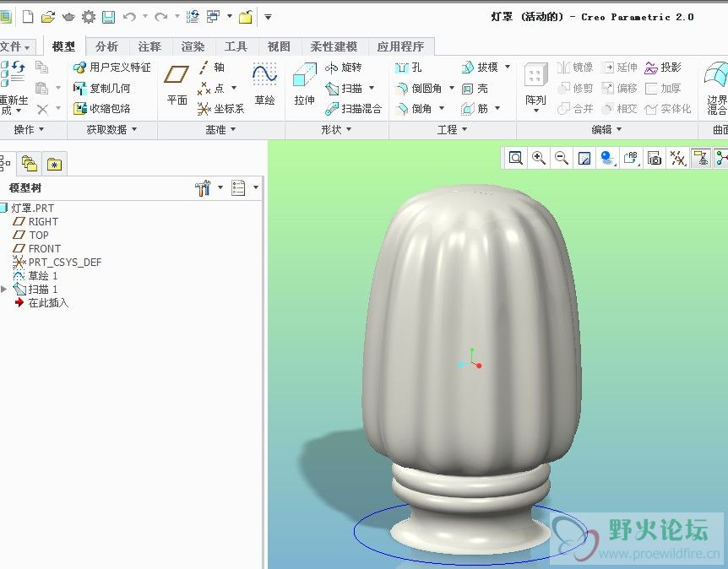The height and width of the screenshot is (569, 728).
Task: Click the close window icon in quick access toolbar
Action: click(x=245, y=17)
